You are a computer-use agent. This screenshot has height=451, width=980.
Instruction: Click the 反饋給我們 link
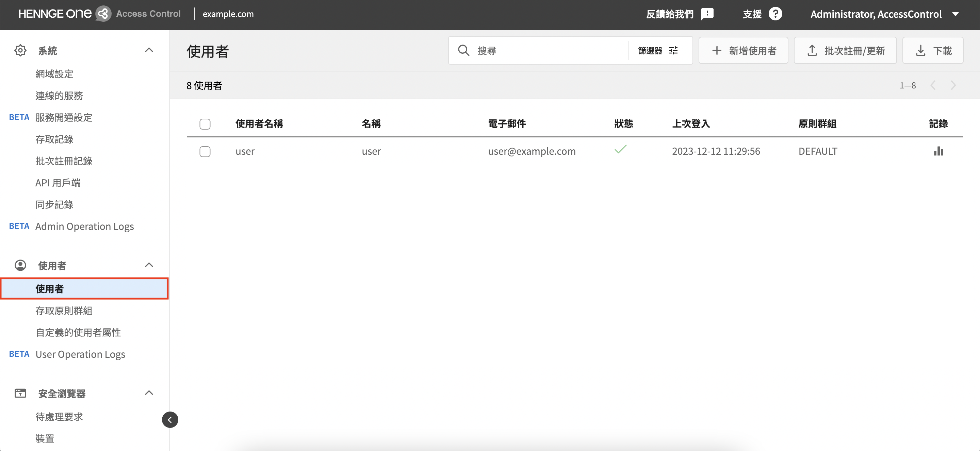coord(670,14)
